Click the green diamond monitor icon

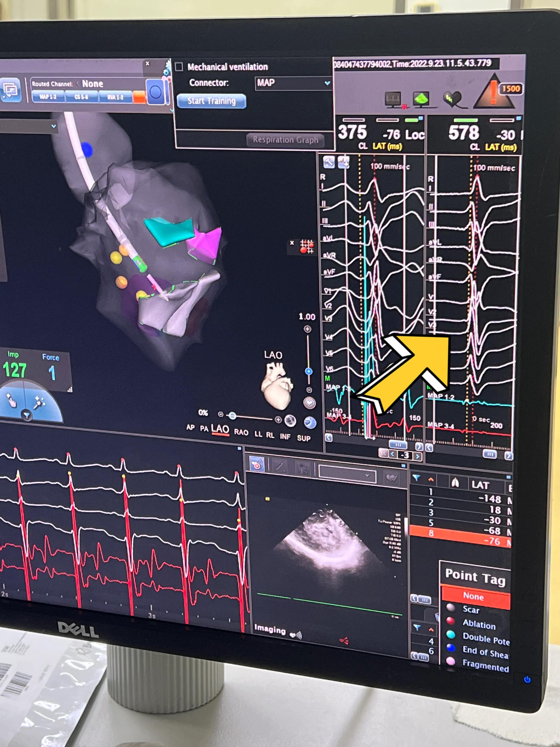(421, 99)
